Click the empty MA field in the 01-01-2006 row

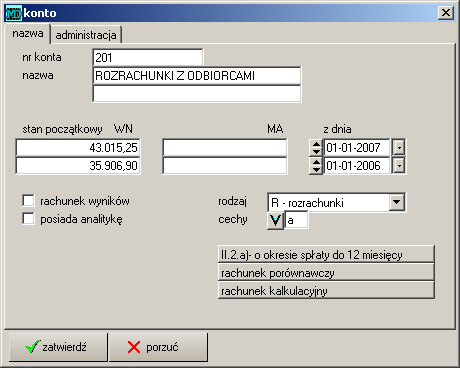pos(225,166)
